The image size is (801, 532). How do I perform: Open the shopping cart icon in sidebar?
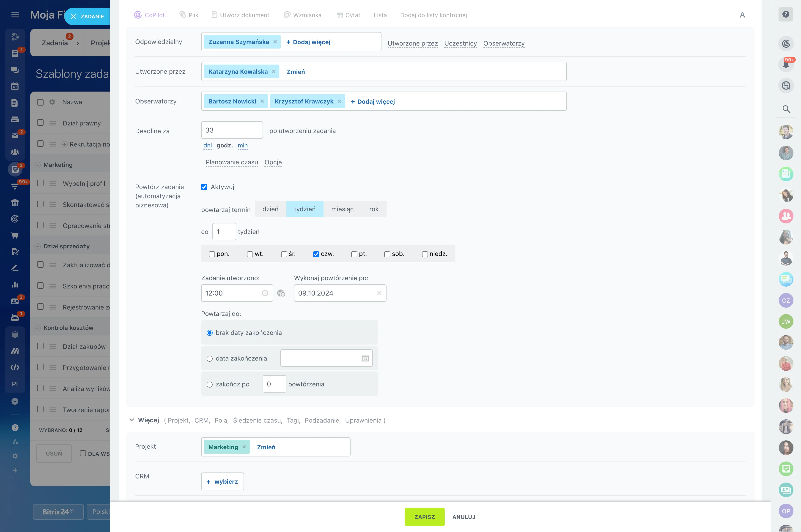15,235
